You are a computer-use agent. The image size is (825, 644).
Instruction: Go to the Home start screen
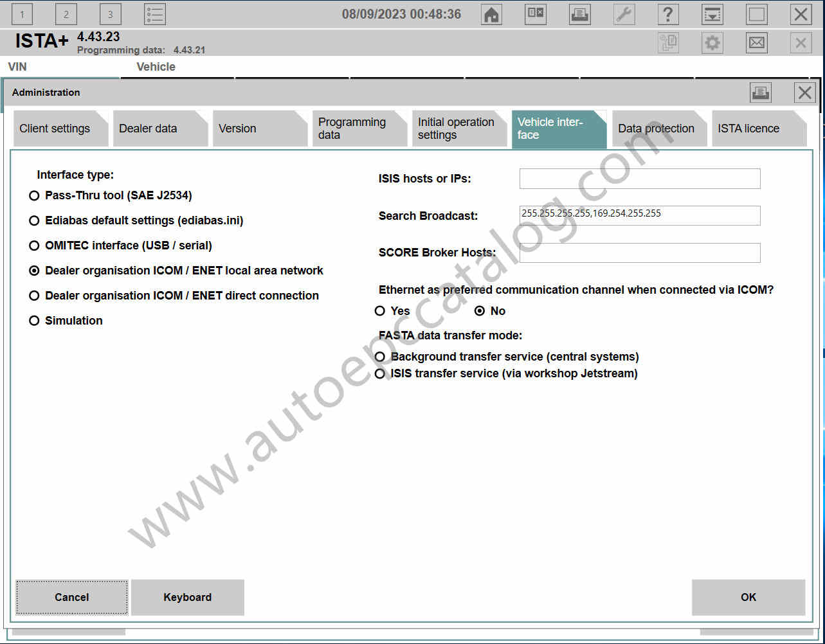[x=492, y=14]
